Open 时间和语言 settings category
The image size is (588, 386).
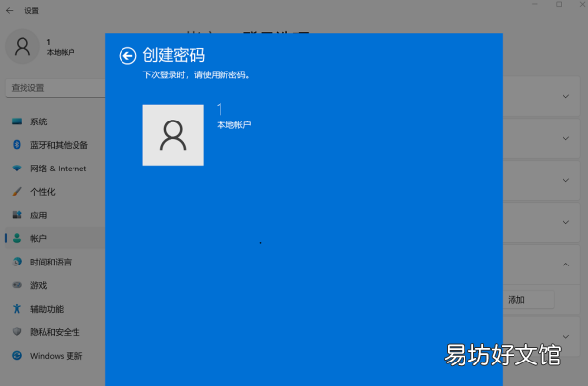55,262
